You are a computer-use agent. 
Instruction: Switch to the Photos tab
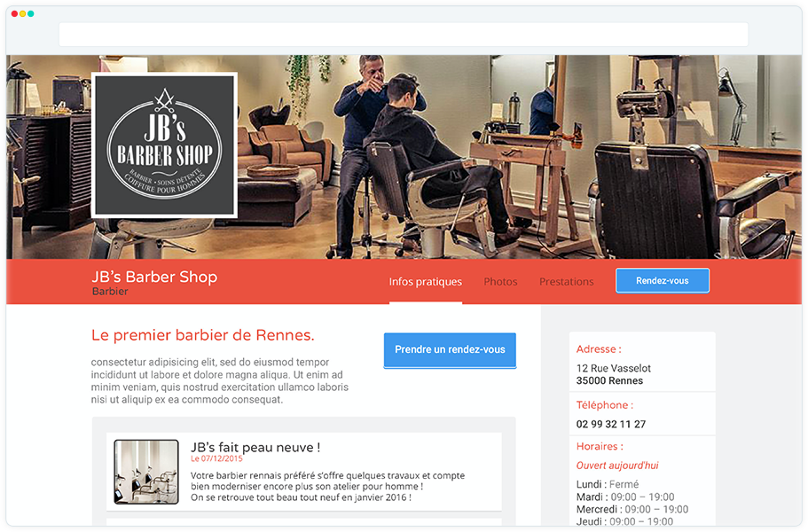(500, 282)
